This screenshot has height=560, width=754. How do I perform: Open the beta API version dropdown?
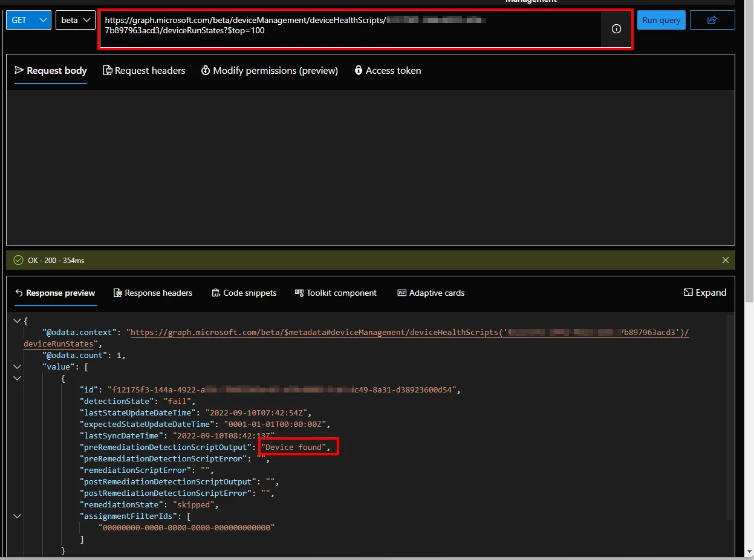tap(76, 20)
